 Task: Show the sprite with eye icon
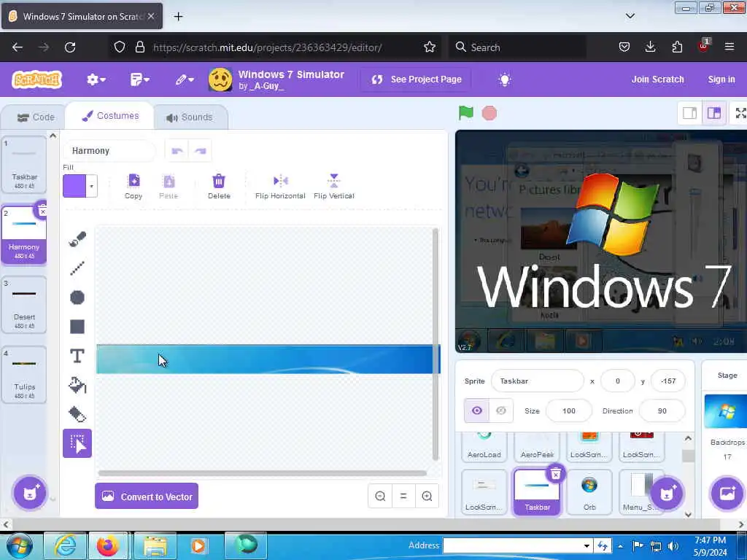click(x=477, y=411)
